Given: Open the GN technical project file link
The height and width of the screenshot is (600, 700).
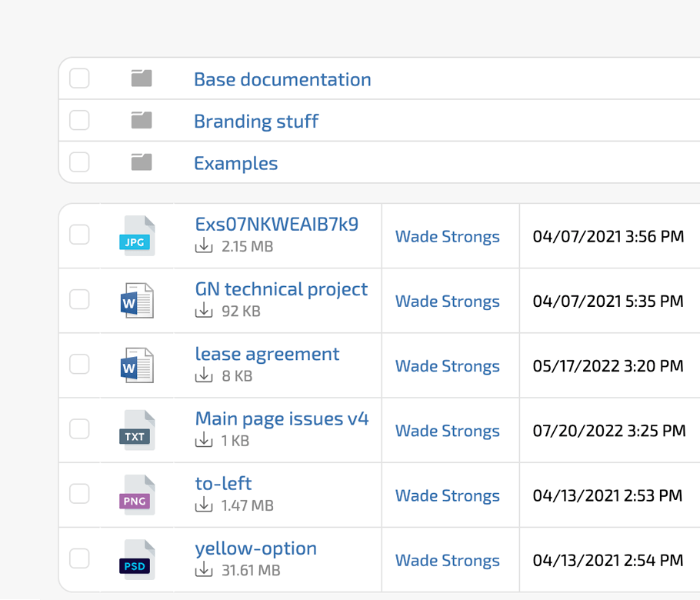Looking at the screenshot, I should click(x=282, y=289).
